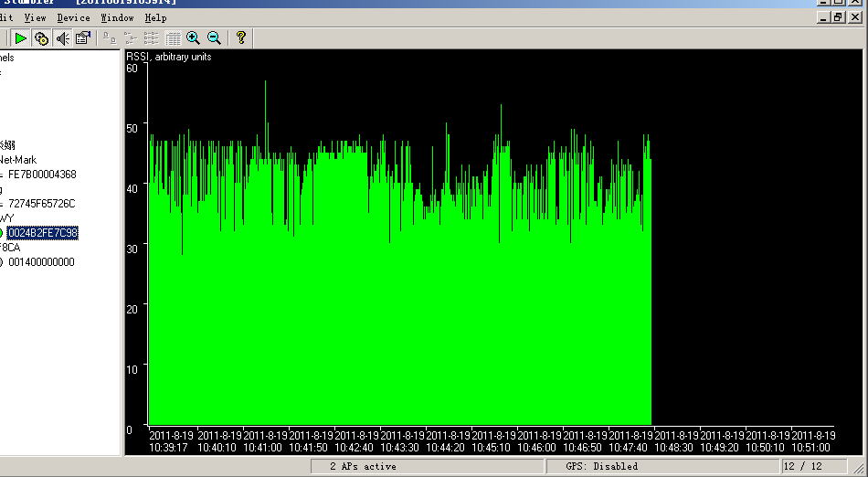This screenshot has width=868, height=477.
Task: Restore down the inner document window
Action: coord(838,17)
